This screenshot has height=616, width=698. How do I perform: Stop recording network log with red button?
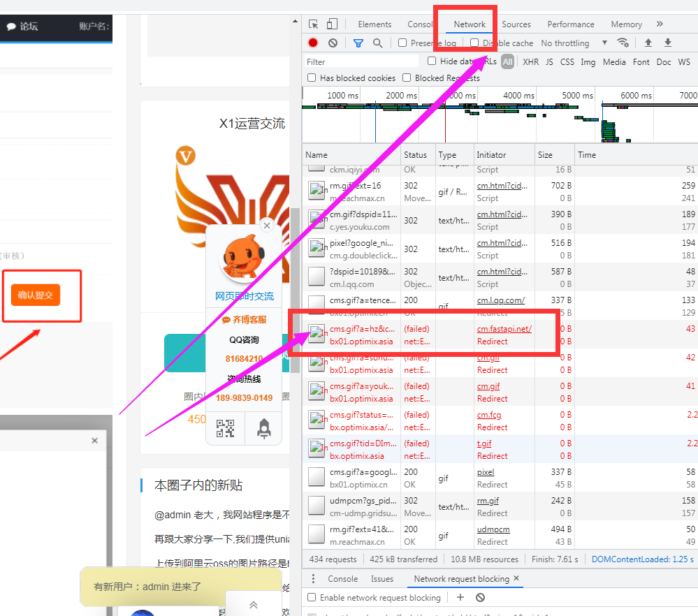point(313,43)
